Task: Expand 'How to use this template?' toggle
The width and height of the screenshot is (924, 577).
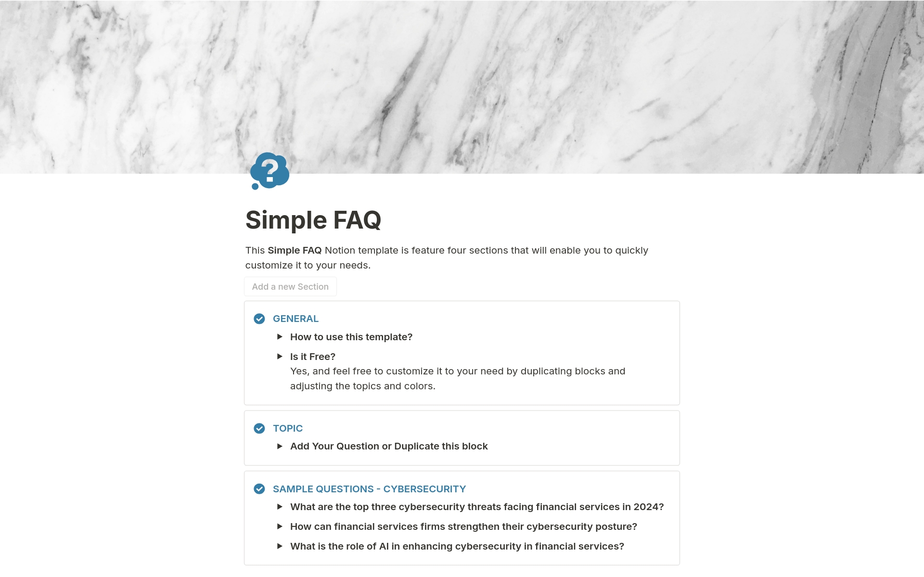Action: point(280,336)
